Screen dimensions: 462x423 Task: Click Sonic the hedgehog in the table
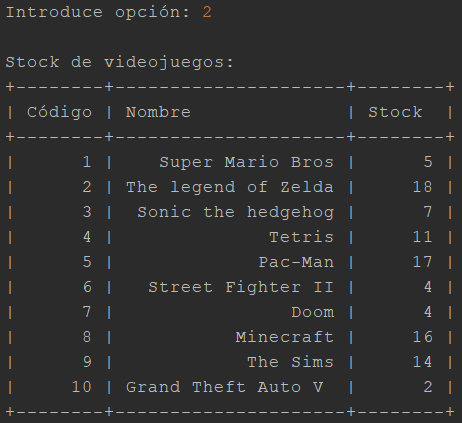click(x=236, y=213)
